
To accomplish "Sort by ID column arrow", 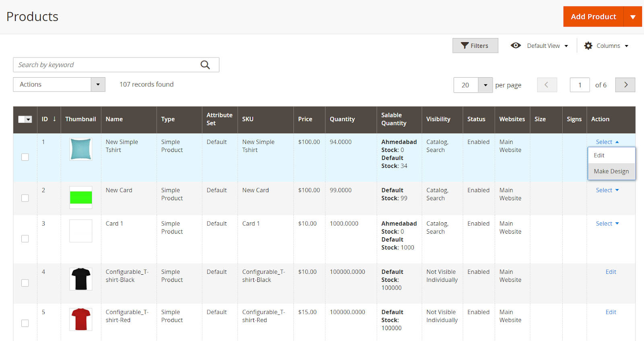I will [54, 119].
